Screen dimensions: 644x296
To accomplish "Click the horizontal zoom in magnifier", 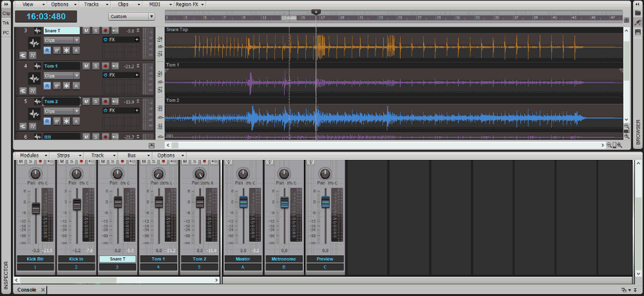I will (x=620, y=145).
